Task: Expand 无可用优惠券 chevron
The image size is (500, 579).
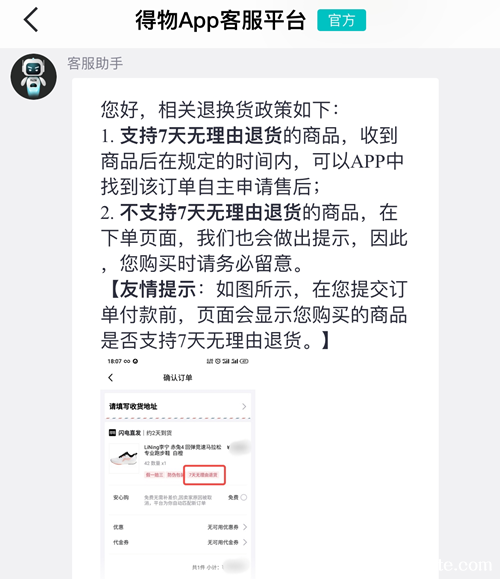Action: [245, 527]
